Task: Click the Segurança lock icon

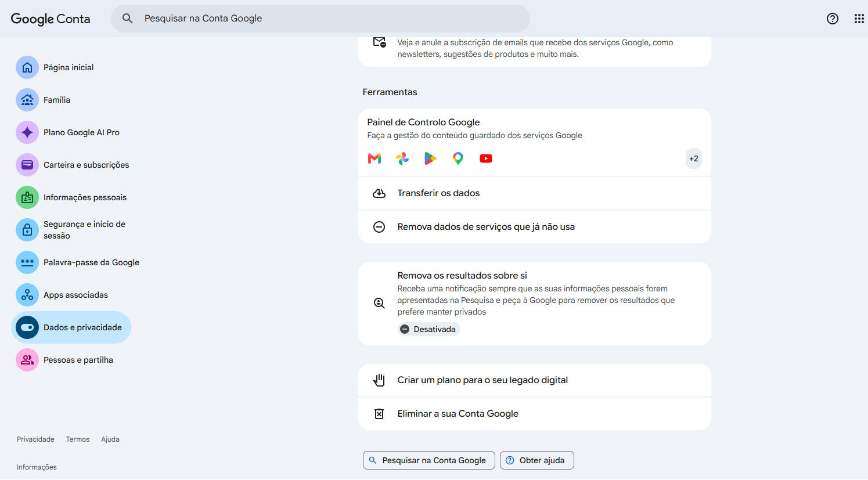Action: pos(27,230)
